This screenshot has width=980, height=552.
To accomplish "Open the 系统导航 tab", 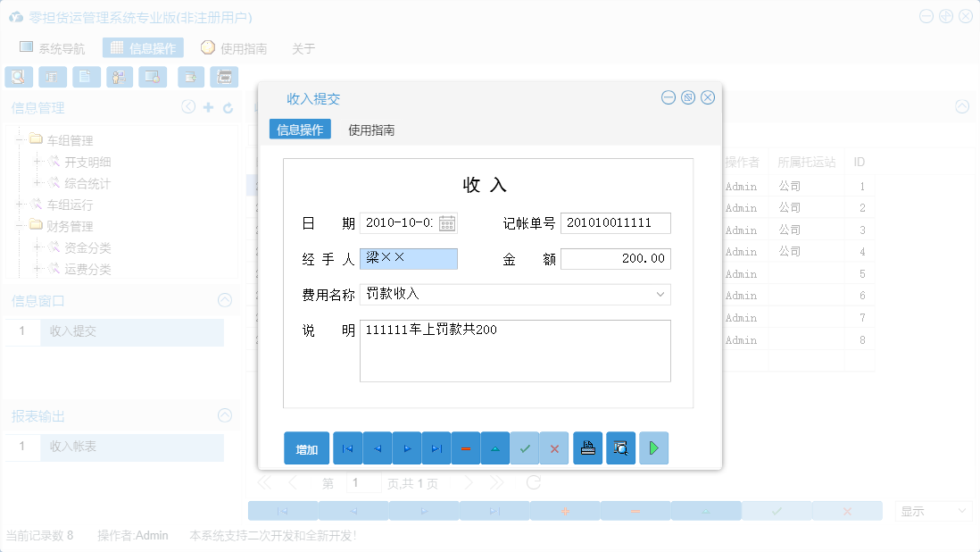I will (62, 47).
